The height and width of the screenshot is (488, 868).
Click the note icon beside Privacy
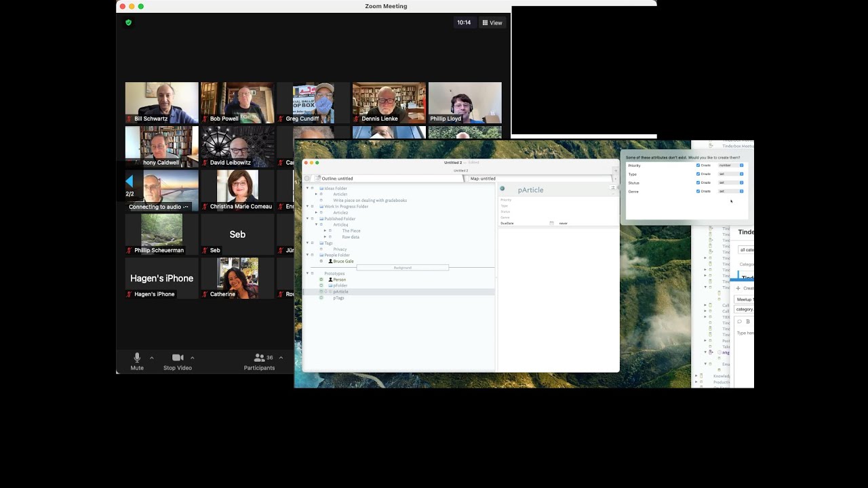[321, 249]
